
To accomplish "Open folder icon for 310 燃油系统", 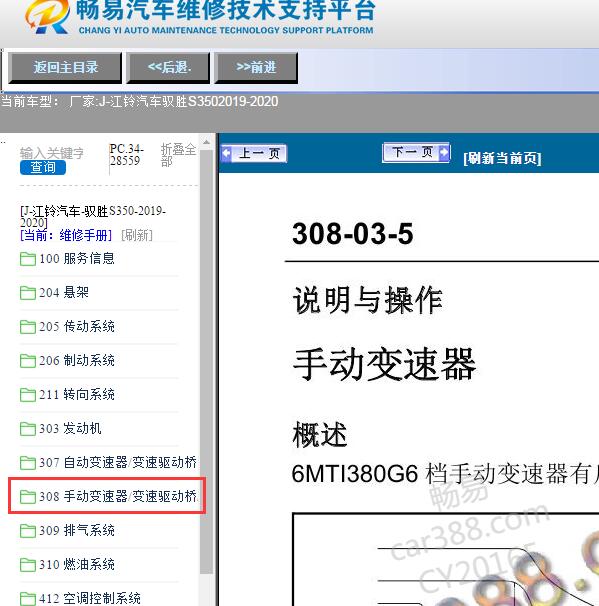I will 28,565.
